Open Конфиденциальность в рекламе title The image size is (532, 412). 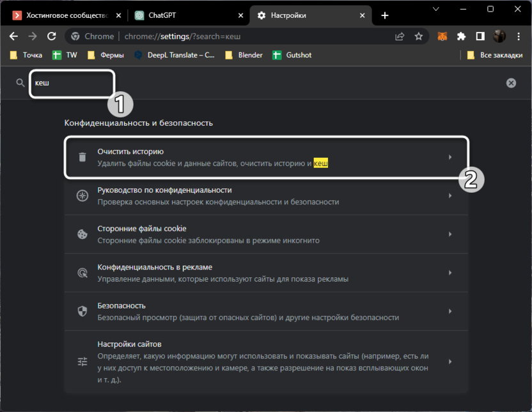coord(155,268)
